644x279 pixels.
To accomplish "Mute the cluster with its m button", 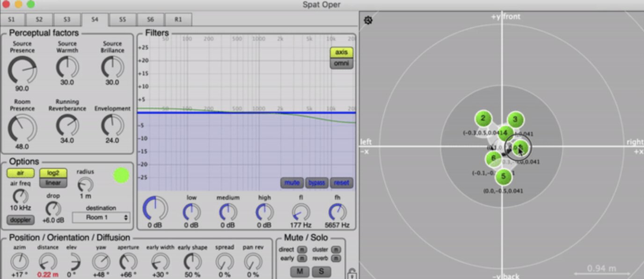I will (336, 250).
